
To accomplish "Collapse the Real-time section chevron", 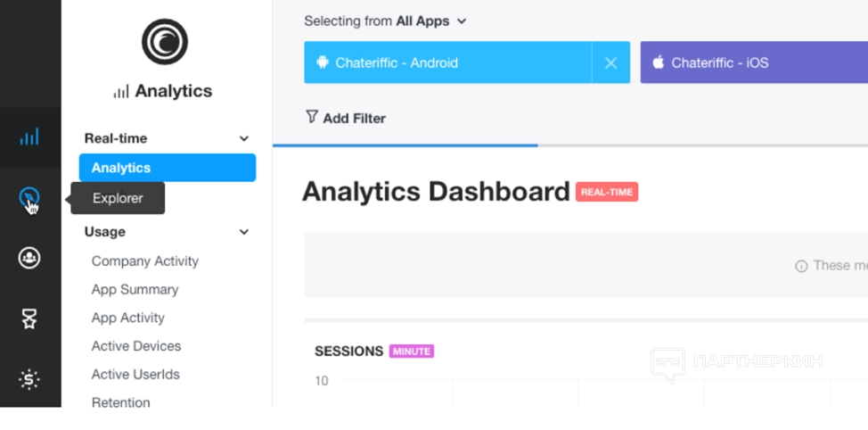I will point(244,138).
